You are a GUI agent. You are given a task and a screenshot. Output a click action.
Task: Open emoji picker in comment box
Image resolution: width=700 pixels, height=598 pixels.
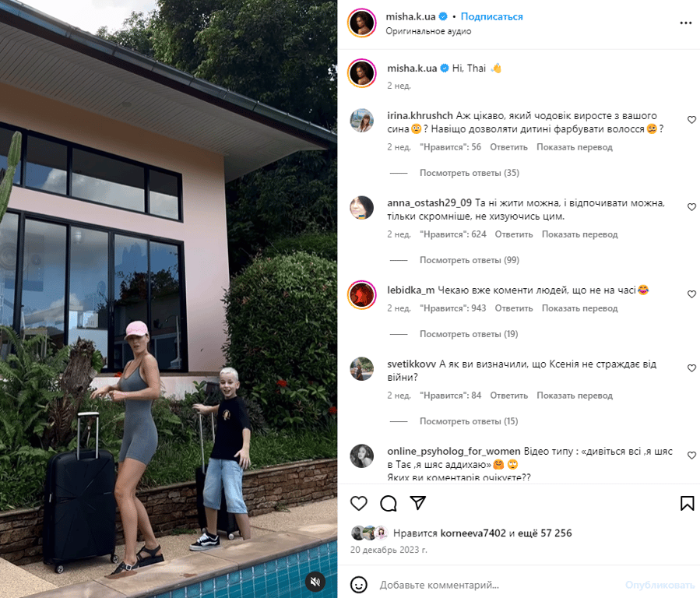[x=359, y=585]
